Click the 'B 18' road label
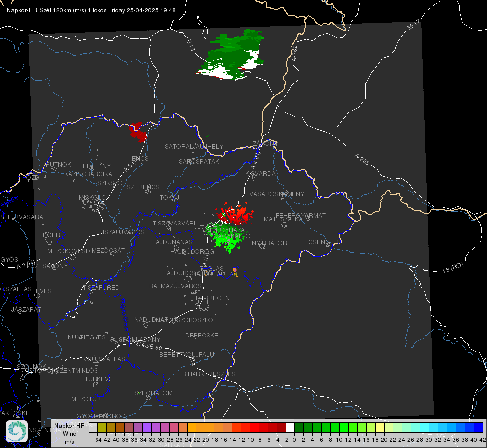Image resolution: width=487 pixels, height=448 pixels. coord(191,45)
